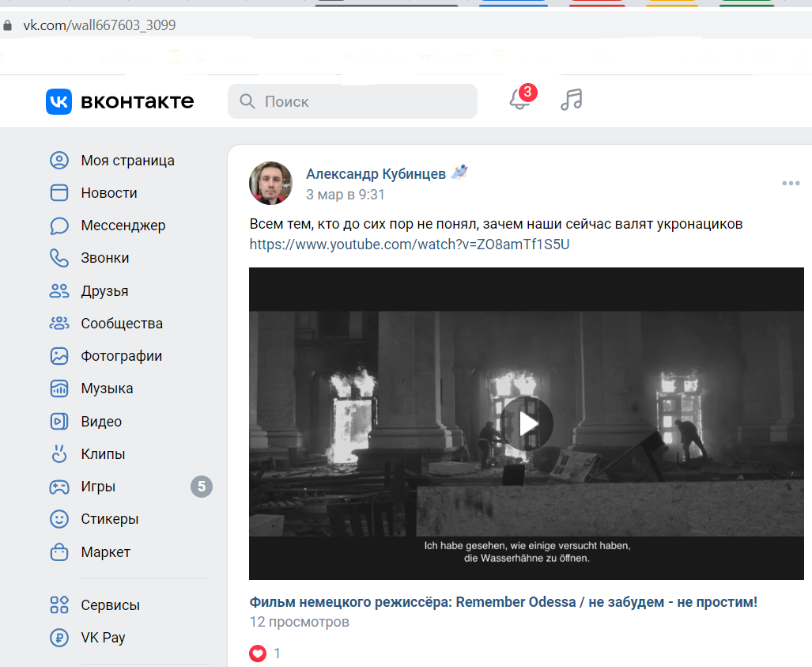This screenshot has width=812, height=667.
Task: Open Сервисы section label
Action: [x=110, y=604]
